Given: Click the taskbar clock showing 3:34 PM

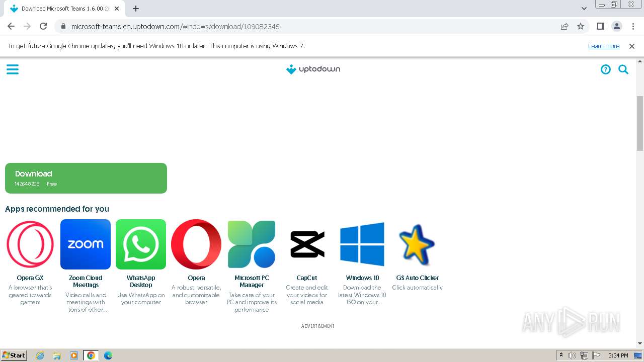Looking at the screenshot, I should tap(618, 355).
